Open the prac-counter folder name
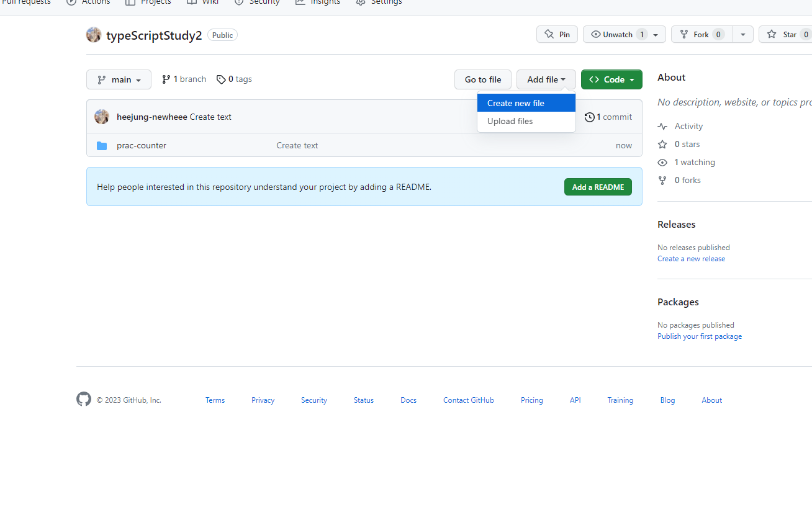812x507 pixels. pos(142,145)
